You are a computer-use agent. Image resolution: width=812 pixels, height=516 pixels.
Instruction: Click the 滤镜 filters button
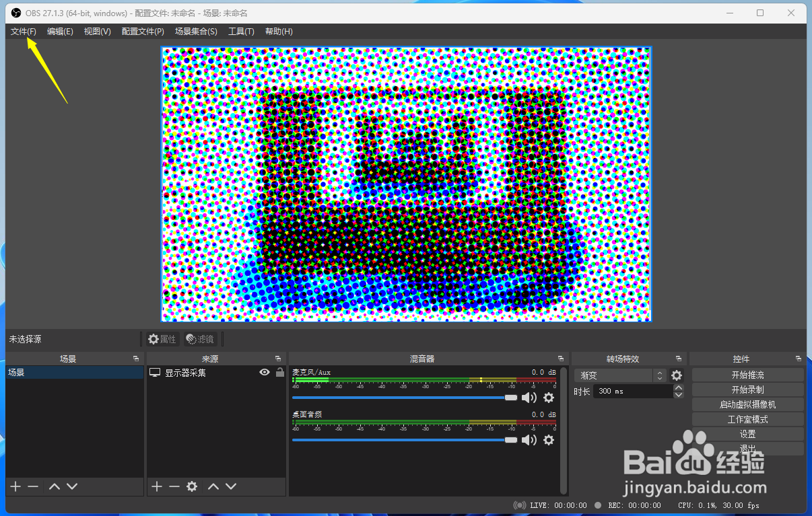pyautogui.click(x=200, y=339)
